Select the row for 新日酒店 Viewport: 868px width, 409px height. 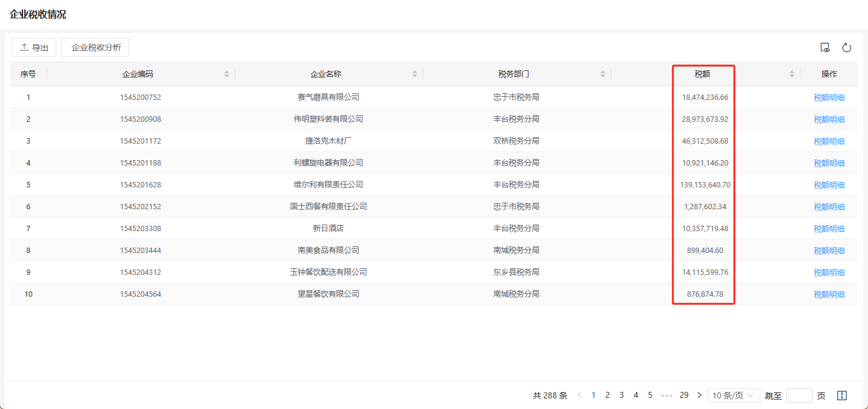click(328, 228)
